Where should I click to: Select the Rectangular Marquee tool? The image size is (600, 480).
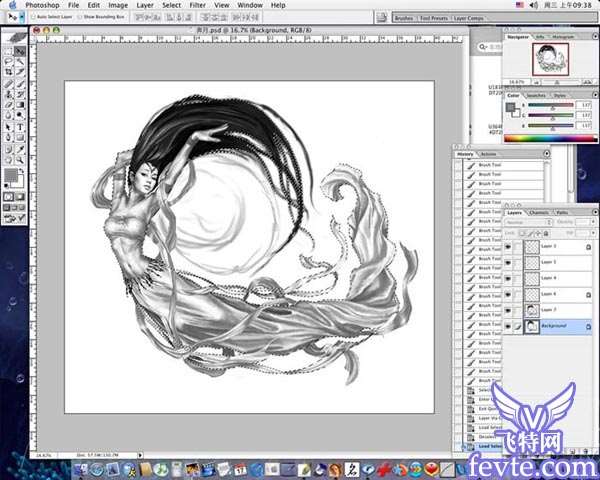tap(9, 51)
